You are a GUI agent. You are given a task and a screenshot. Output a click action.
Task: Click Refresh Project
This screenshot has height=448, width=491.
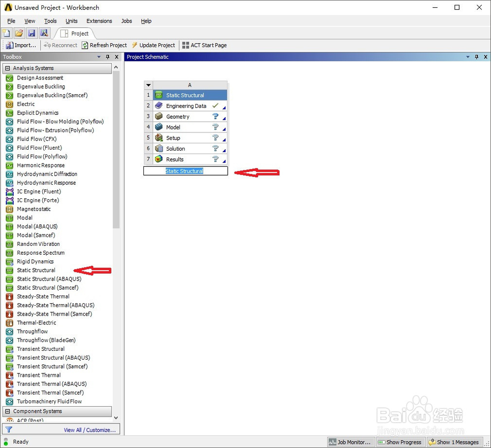[x=104, y=45]
